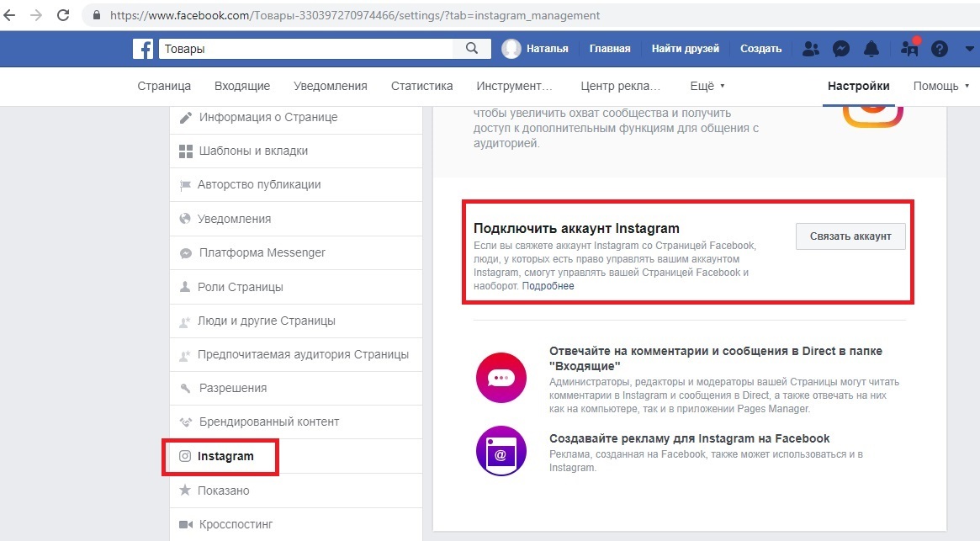
Task: Select Показано in sidebar
Action: click(295, 491)
